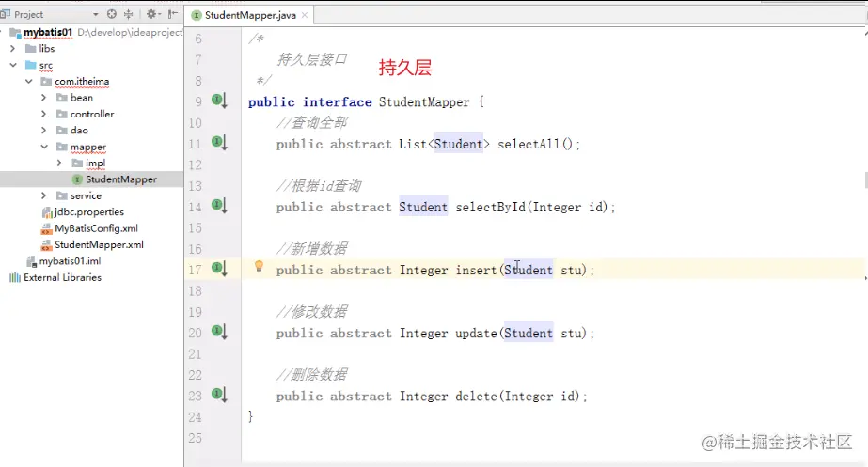Click 'selectAll' method name in code
868x467 pixels.
tap(529, 144)
